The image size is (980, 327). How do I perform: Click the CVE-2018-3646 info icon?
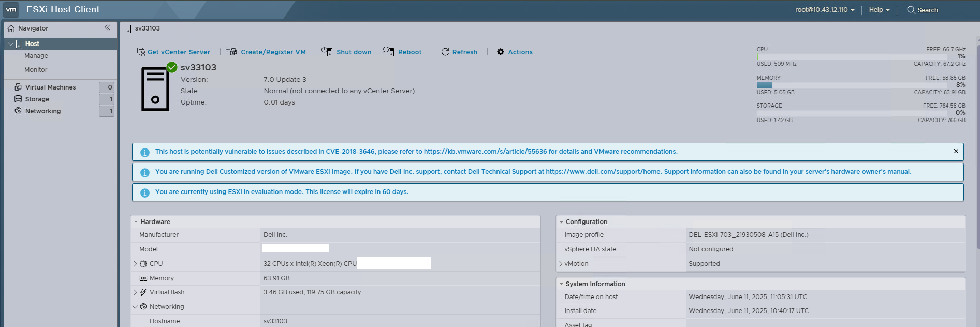[x=145, y=152]
